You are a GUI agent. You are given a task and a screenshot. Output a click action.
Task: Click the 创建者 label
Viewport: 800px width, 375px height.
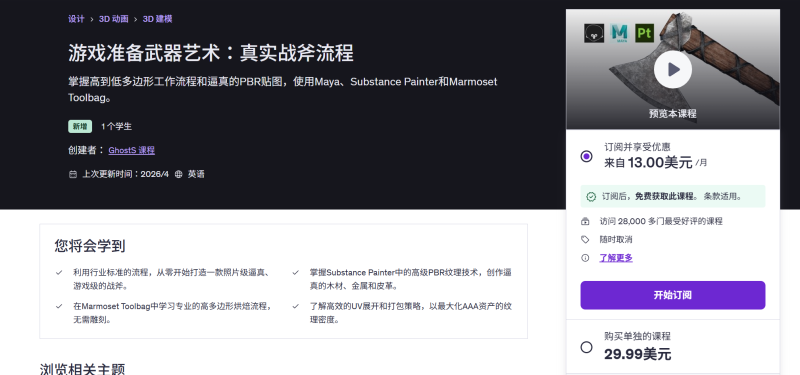(x=86, y=150)
